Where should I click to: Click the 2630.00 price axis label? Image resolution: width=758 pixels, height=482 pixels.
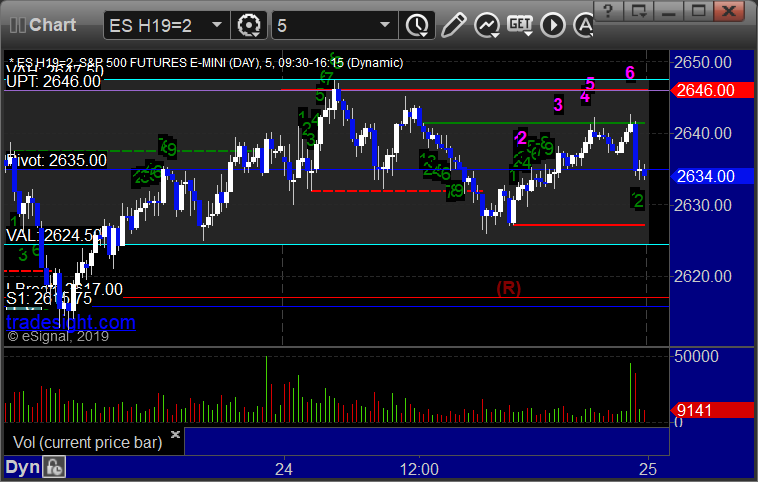(703, 205)
